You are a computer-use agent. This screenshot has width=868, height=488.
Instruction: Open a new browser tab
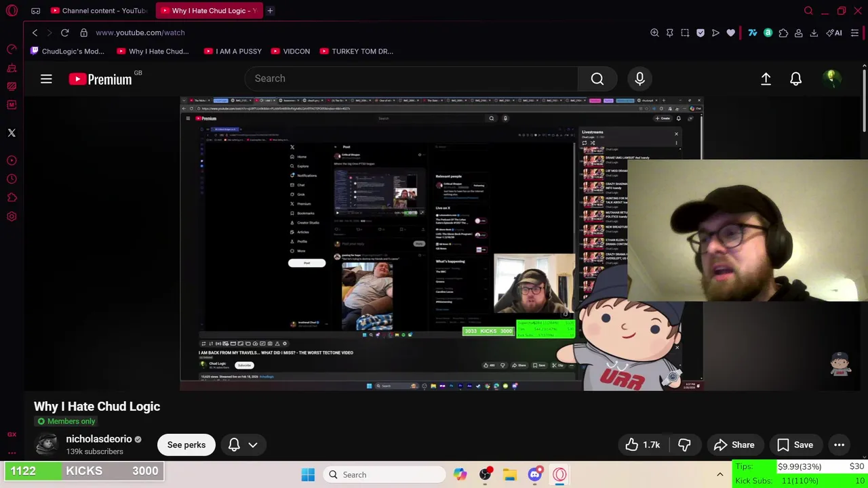[x=270, y=11]
